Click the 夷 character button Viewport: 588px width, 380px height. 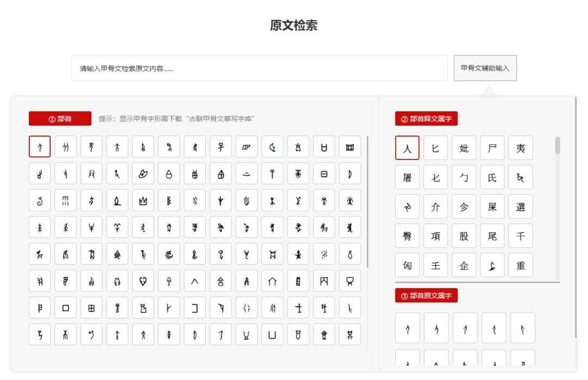click(x=520, y=148)
